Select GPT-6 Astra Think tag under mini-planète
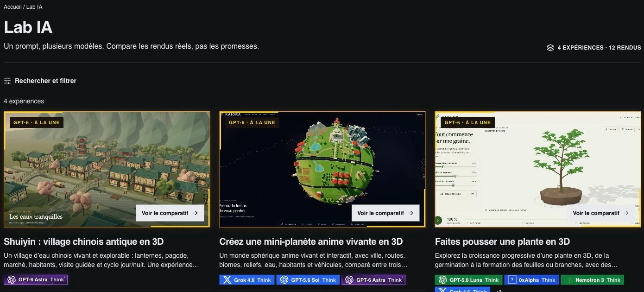This screenshot has width=644, height=292. [x=373, y=280]
